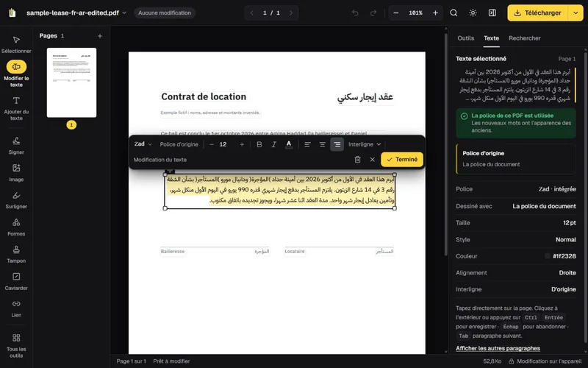Switch to the Rechercher tab

[524, 38]
